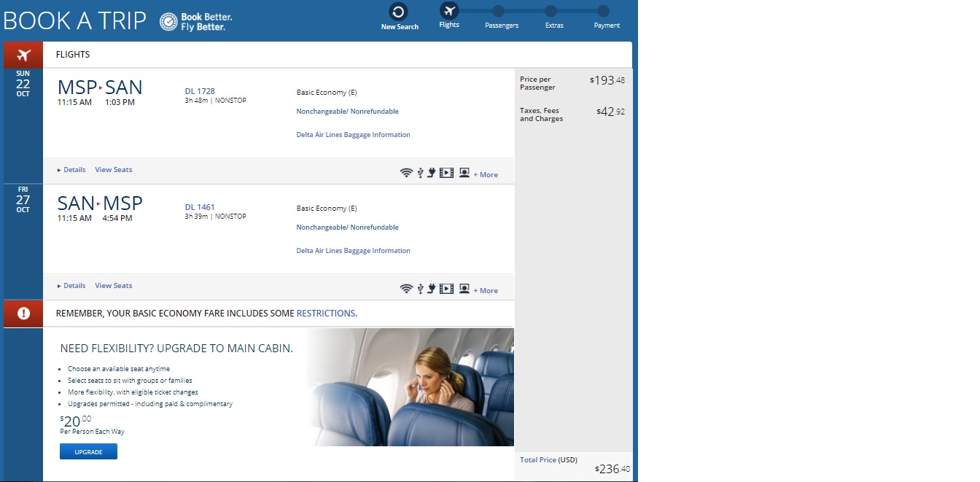Click the airplane icon beside FLIGHTS header
The height and width of the screenshot is (482, 980).
(23, 55)
